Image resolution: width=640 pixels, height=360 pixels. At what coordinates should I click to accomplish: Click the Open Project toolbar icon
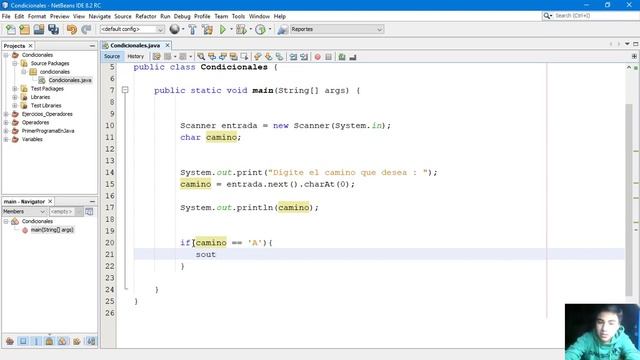pos(39,29)
